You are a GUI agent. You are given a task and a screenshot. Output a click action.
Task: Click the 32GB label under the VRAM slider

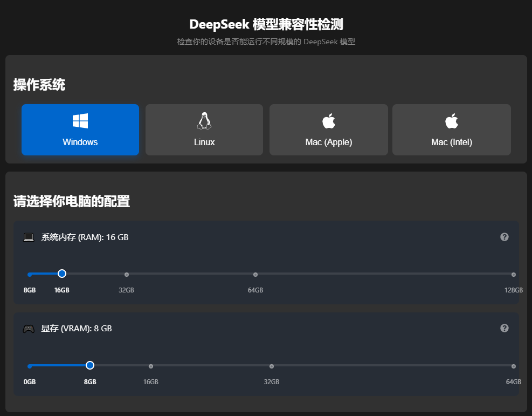(x=272, y=381)
